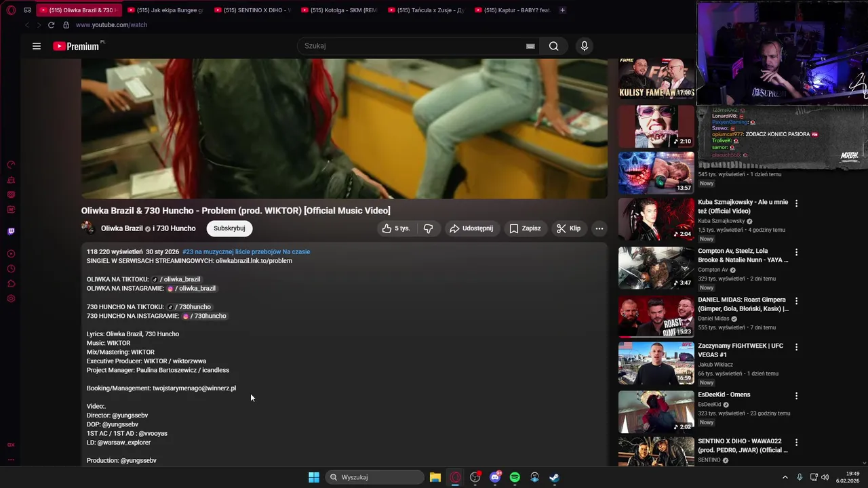The width and height of the screenshot is (868, 488).
Task: Like the video with thumbs-up button
Action: point(395,228)
